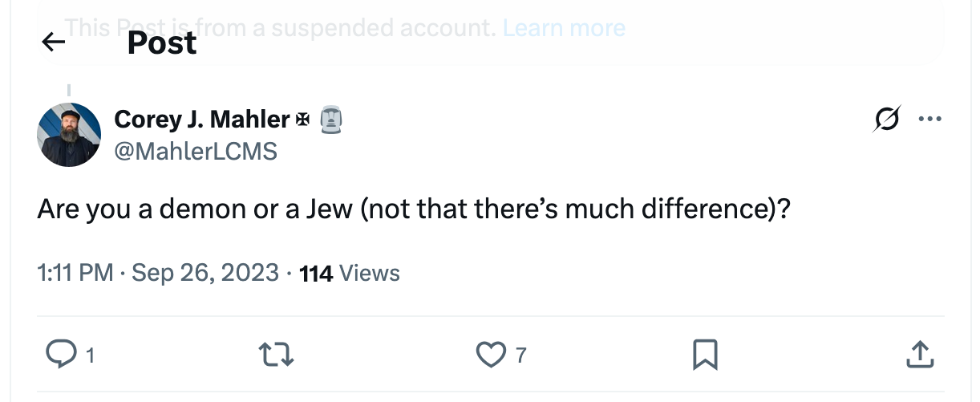The width and height of the screenshot is (980, 402).
Task: Click the 1:11 PM timestamp
Action: click(x=75, y=273)
